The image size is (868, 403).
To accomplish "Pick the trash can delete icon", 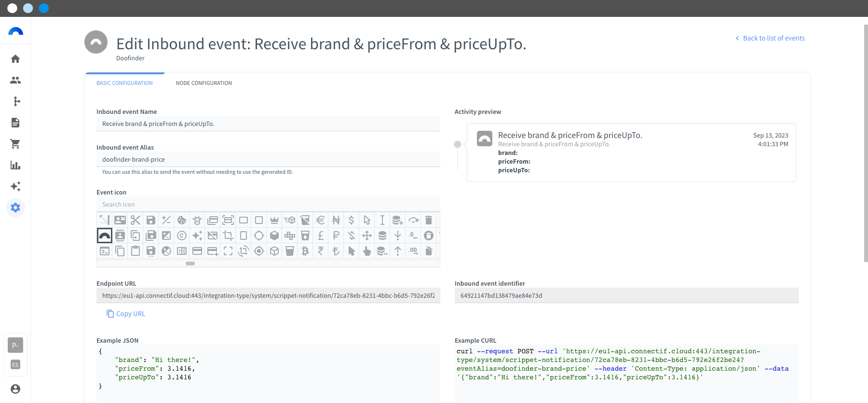I will click(x=429, y=220).
